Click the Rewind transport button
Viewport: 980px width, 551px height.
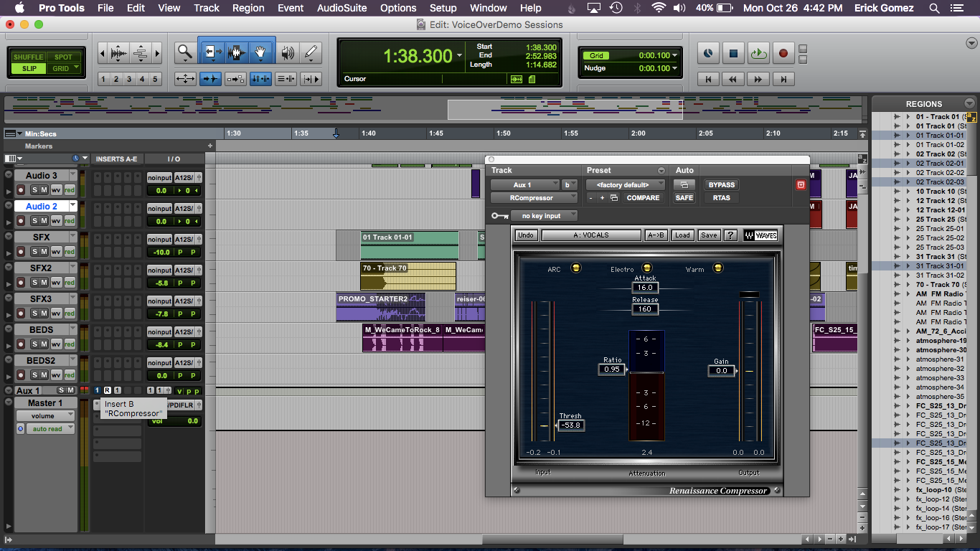(x=733, y=80)
